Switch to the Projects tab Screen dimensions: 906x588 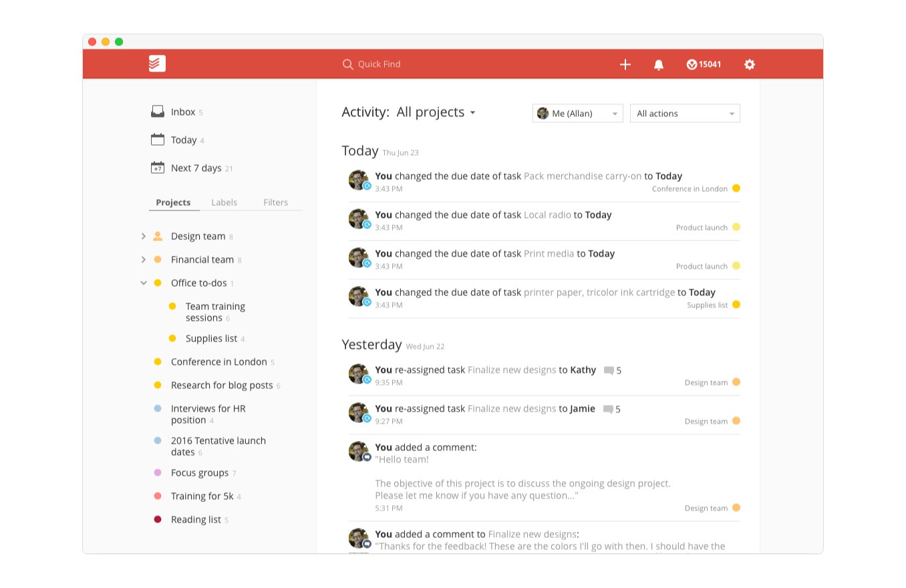[173, 202]
